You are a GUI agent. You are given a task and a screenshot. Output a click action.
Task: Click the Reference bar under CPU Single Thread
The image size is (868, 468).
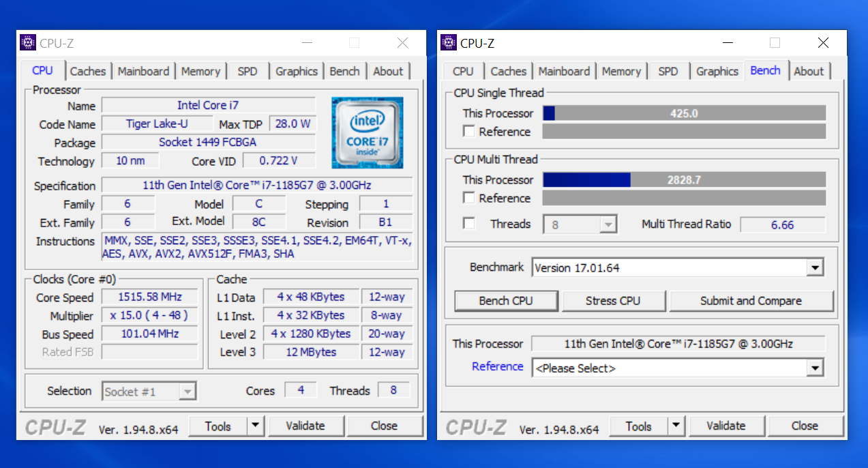click(x=685, y=132)
